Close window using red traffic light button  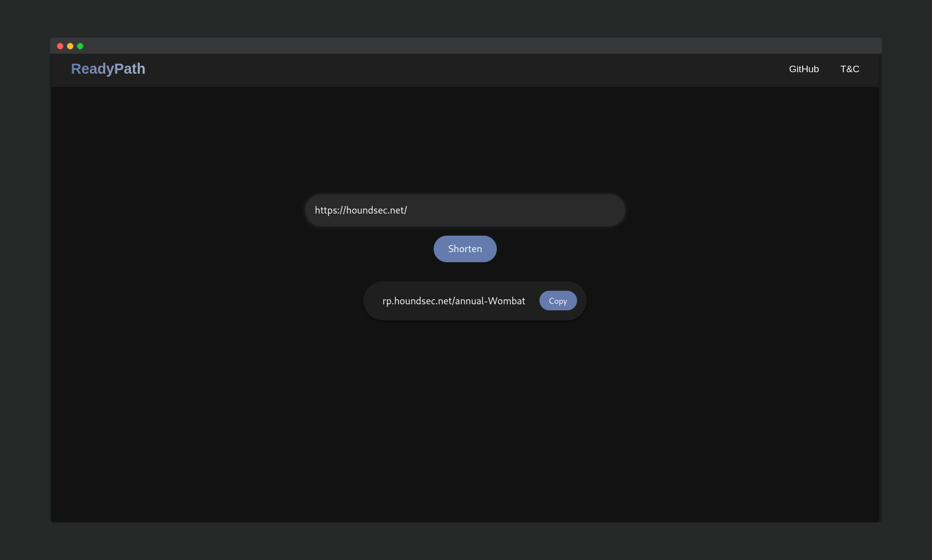(x=60, y=46)
